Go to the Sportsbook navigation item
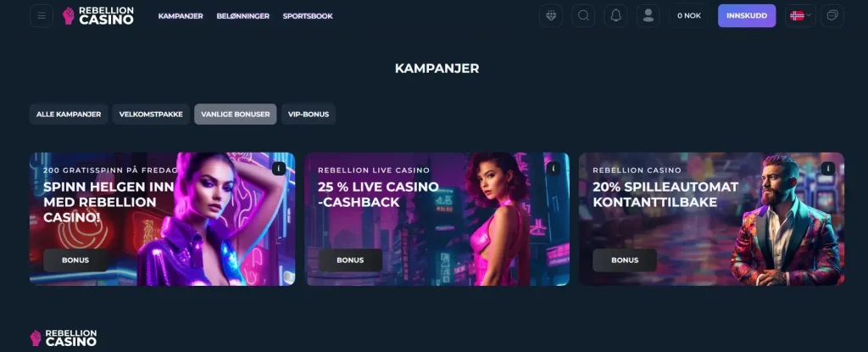Image resolution: width=868 pixels, height=352 pixels. tap(308, 16)
